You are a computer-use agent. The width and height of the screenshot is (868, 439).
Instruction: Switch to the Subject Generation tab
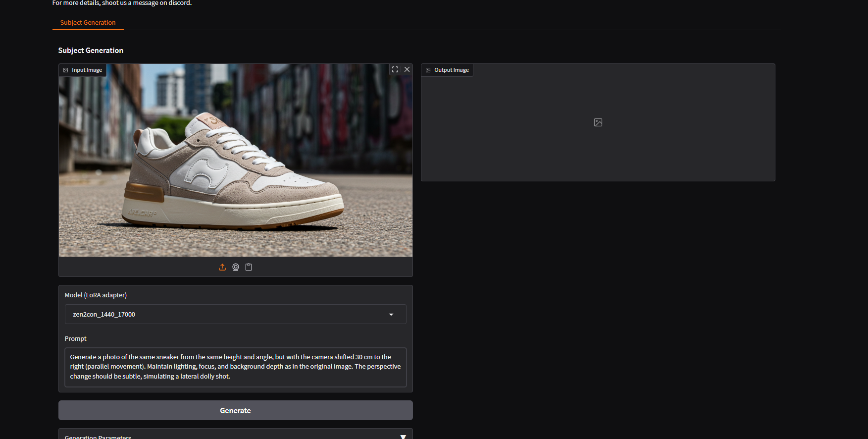tap(88, 23)
